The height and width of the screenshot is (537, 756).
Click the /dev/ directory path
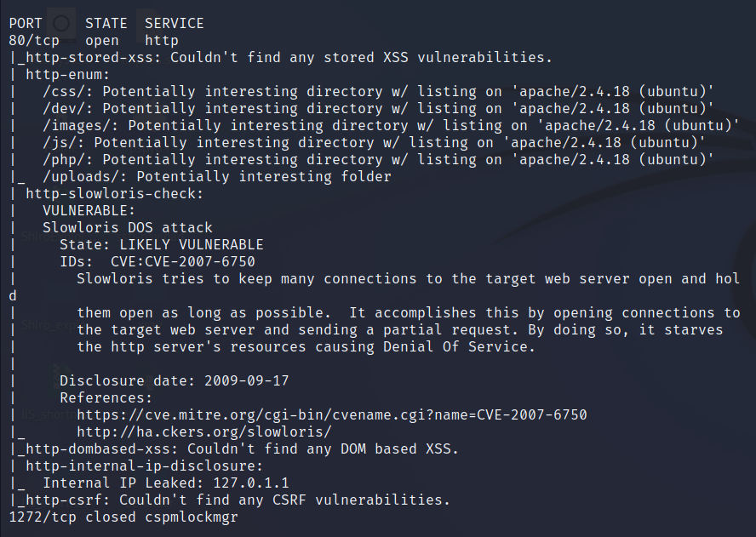click(64, 108)
